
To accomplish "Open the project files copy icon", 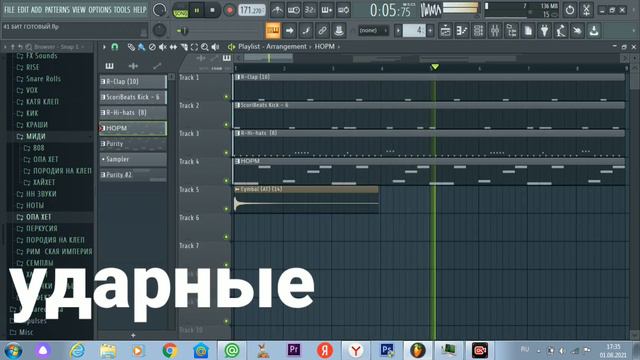I will (528, 30).
